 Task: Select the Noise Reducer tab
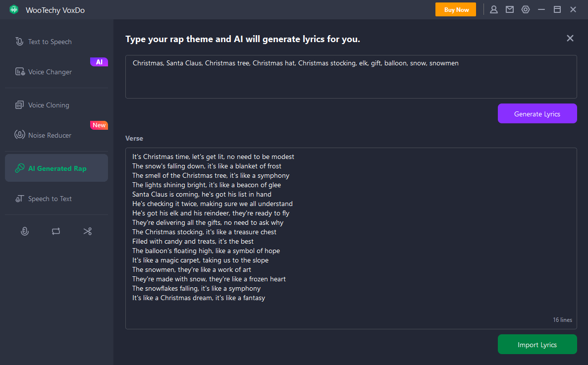[x=50, y=135]
